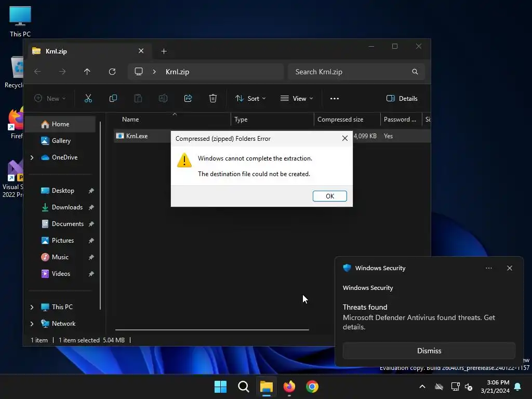Expand the Network tree node
The width and height of the screenshot is (532, 399).
click(32, 324)
